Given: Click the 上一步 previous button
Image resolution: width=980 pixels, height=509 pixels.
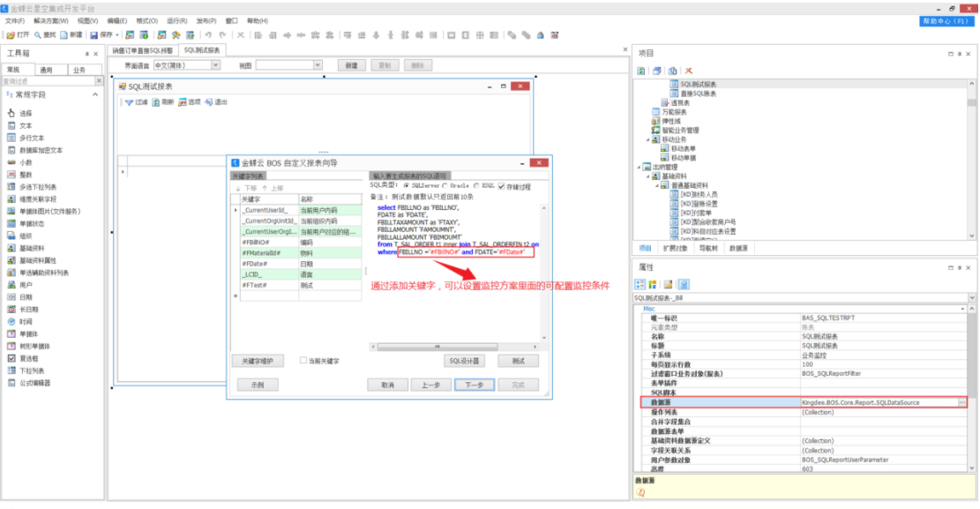Looking at the screenshot, I should click(x=430, y=385).
